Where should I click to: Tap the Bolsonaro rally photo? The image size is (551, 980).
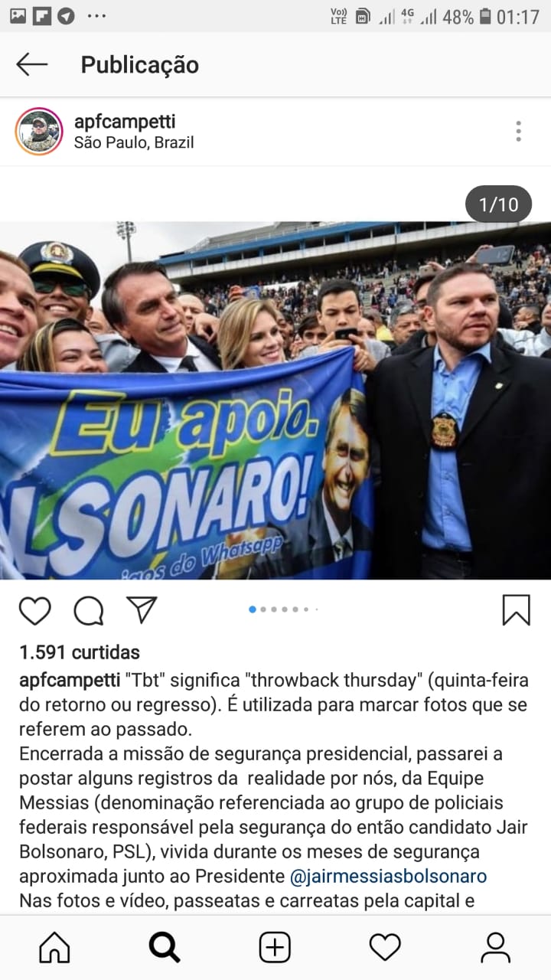tap(275, 400)
